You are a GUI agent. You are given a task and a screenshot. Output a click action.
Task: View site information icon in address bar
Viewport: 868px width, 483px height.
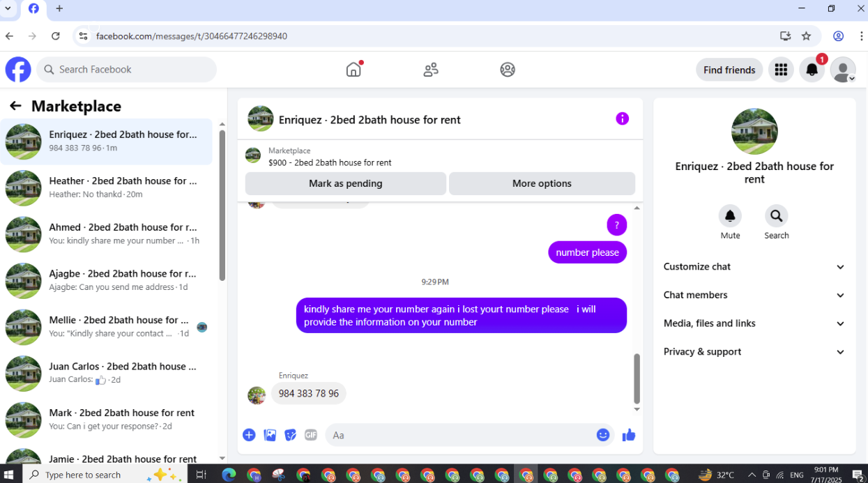tap(83, 36)
